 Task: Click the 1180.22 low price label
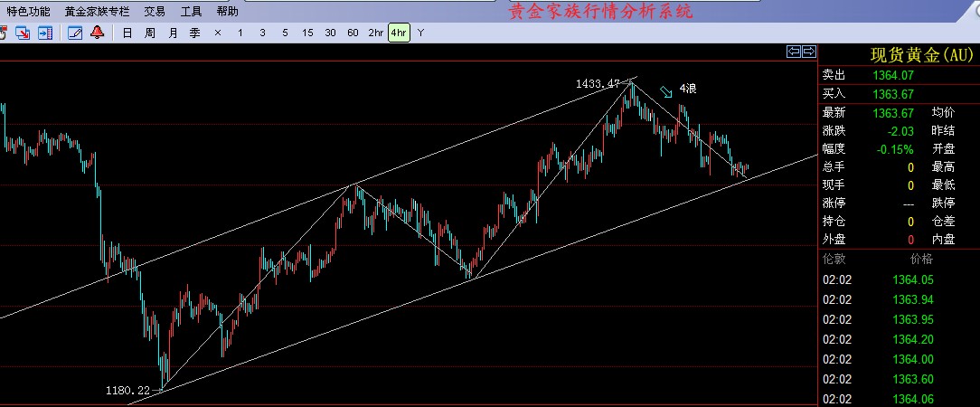click(x=127, y=391)
